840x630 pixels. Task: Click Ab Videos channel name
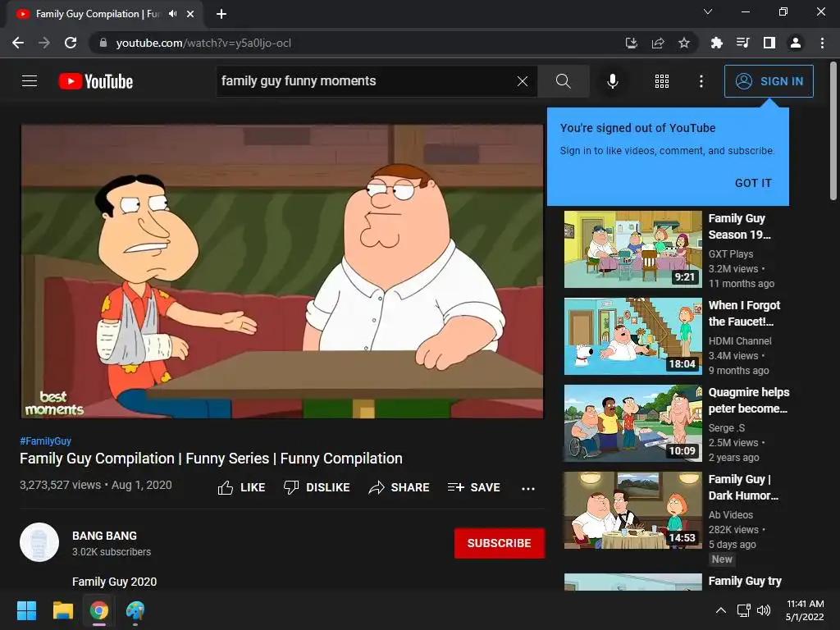(731, 514)
